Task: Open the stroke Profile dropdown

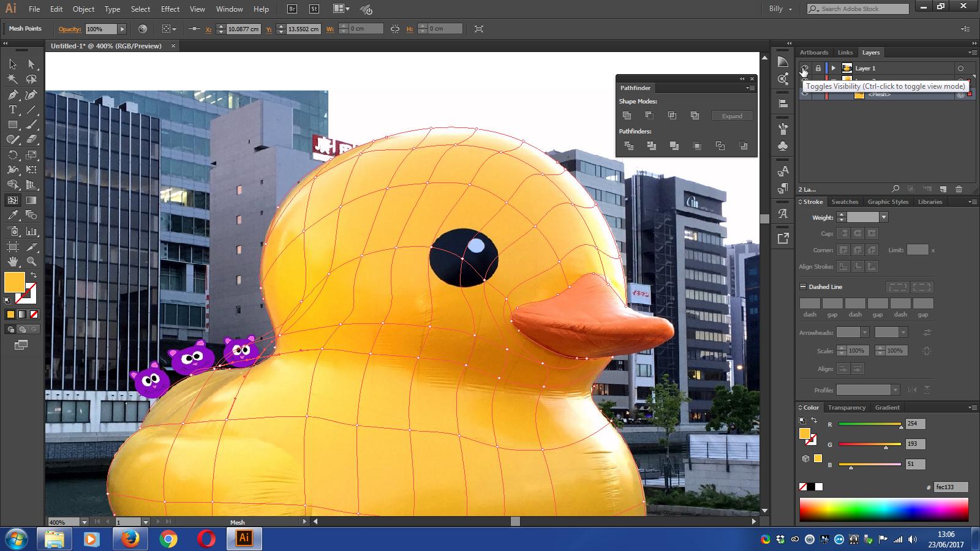Action: 895,390
